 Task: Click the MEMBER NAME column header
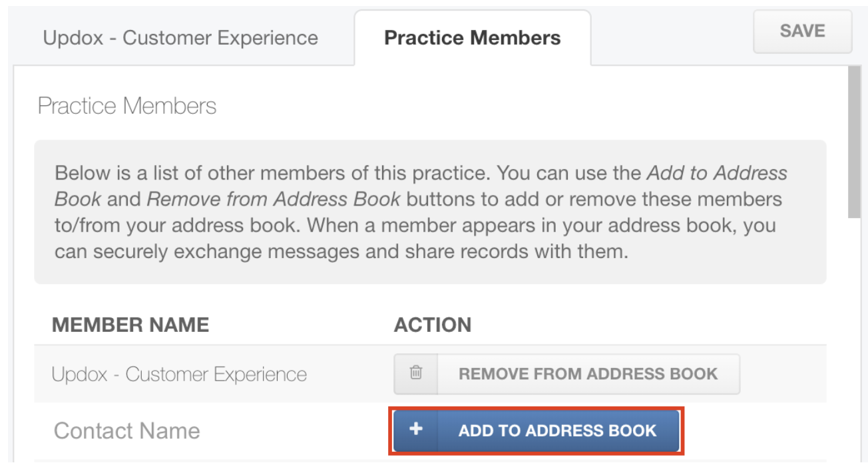(x=130, y=325)
